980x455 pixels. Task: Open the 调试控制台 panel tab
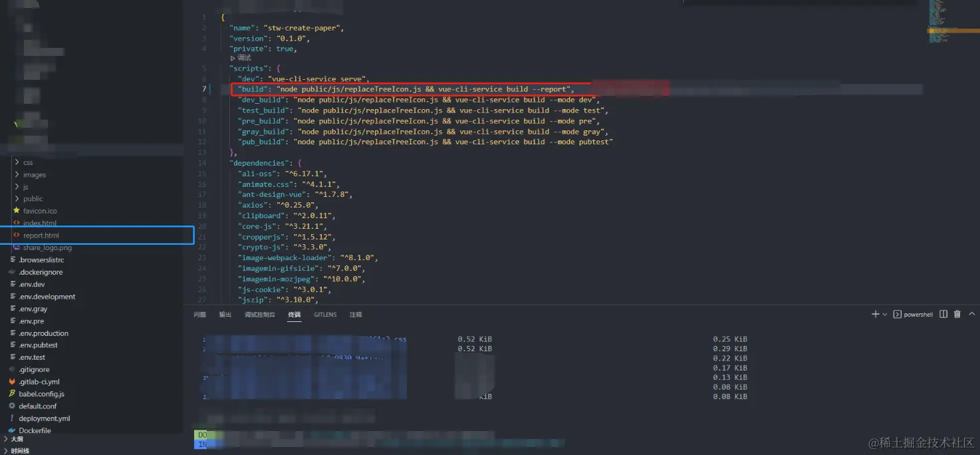point(259,315)
